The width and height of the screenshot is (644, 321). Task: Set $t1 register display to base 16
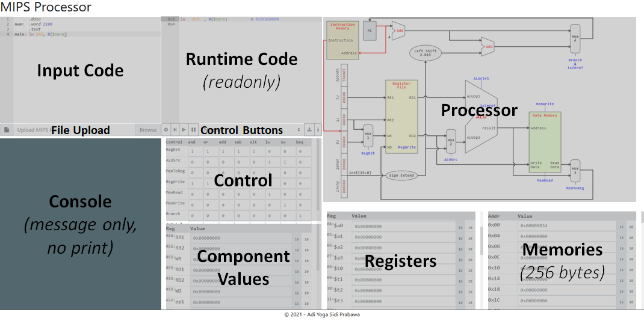point(461,280)
